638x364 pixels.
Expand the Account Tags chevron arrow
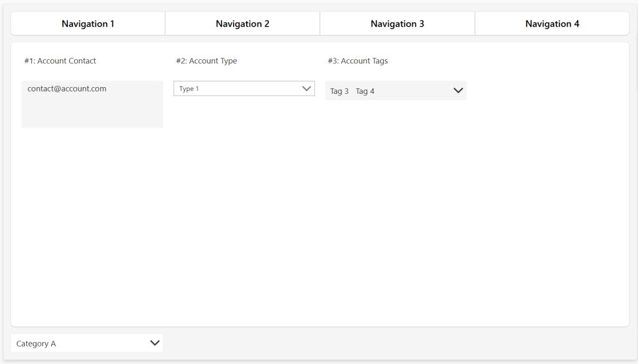[458, 91]
